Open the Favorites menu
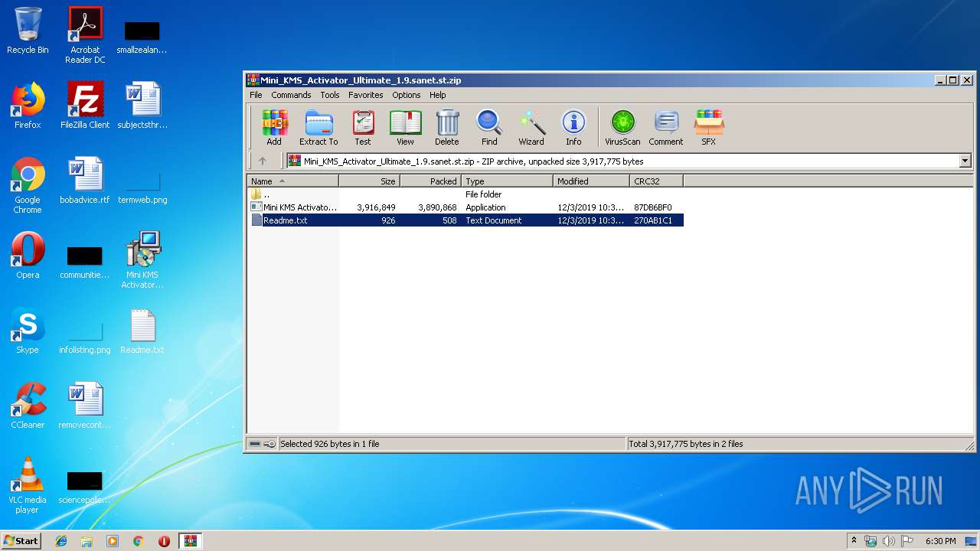This screenshot has width=980, height=551. [x=366, y=95]
